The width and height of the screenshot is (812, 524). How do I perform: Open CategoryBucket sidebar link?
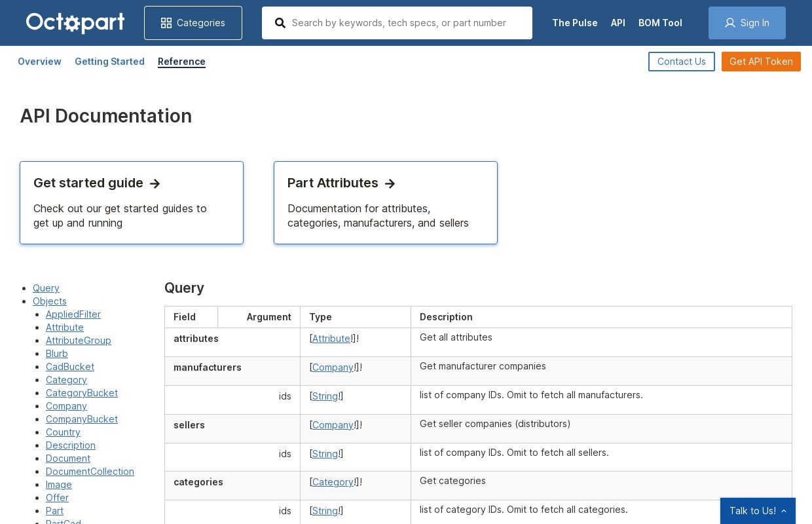[x=82, y=393]
